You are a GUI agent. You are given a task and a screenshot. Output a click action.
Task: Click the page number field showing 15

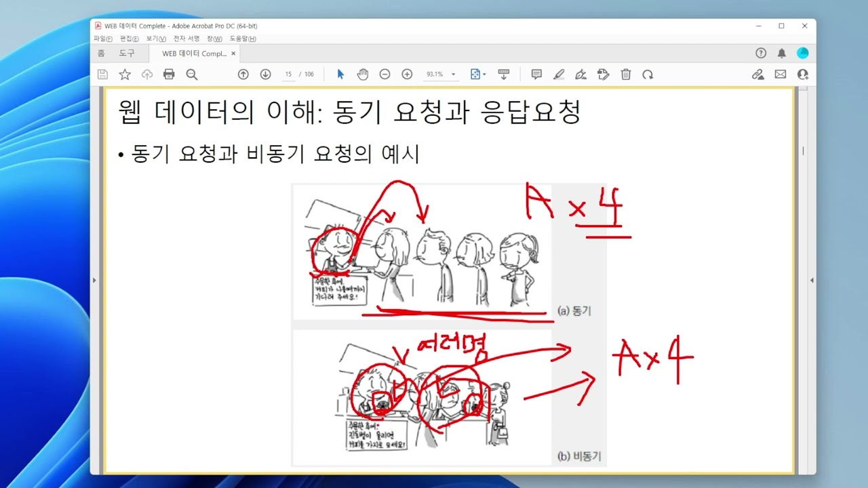(x=288, y=74)
